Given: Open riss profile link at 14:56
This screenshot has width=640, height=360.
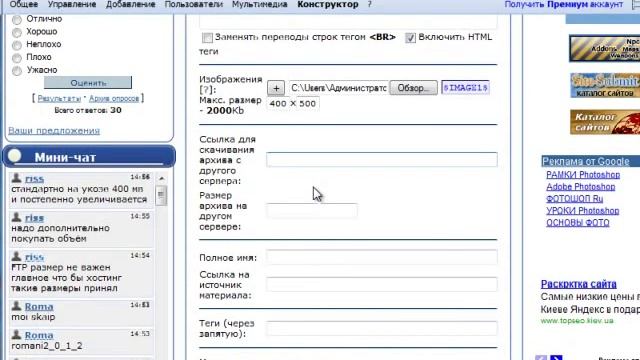Looking at the screenshot, I should click(34, 179).
